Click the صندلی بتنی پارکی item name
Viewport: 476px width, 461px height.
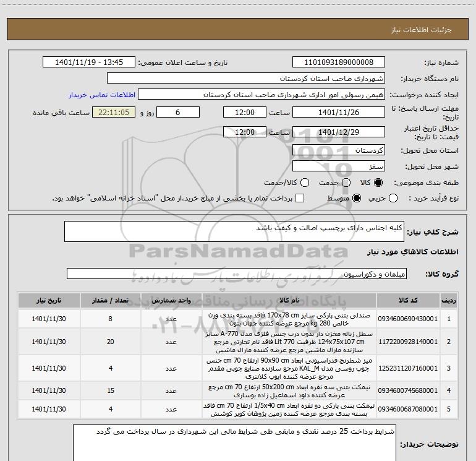pos(289,319)
